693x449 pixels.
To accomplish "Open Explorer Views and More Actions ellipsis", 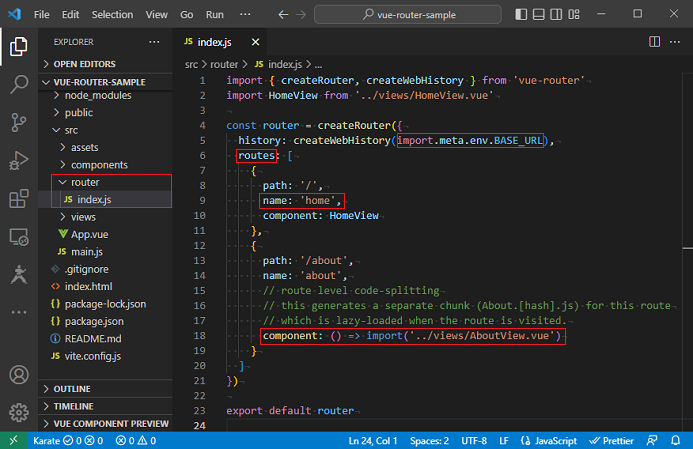I will (154, 42).
